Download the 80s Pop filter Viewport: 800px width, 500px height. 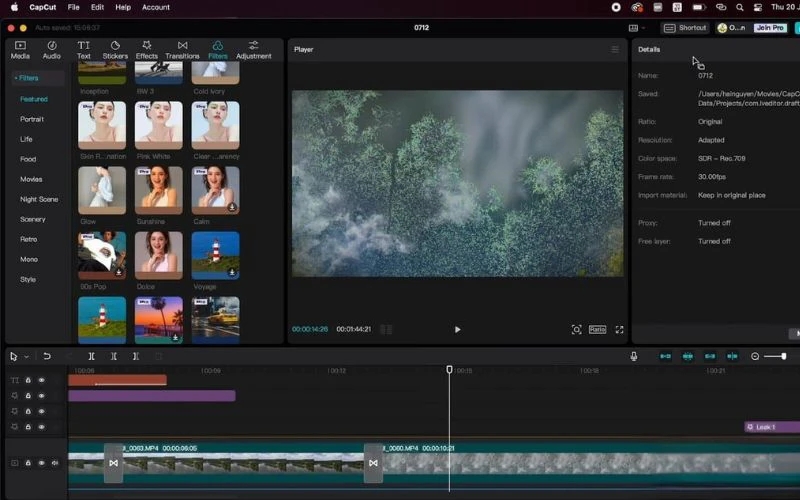click(119, 272)
